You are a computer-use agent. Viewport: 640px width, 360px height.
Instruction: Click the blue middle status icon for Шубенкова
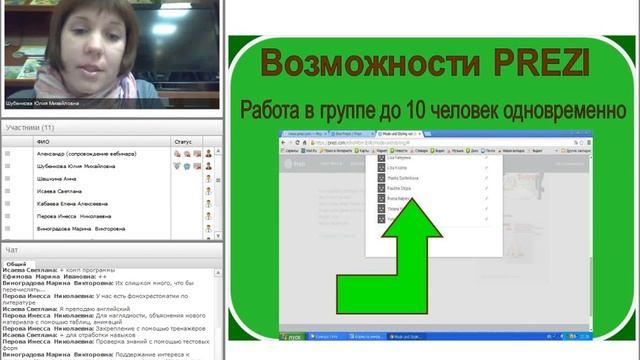point(187,166)
